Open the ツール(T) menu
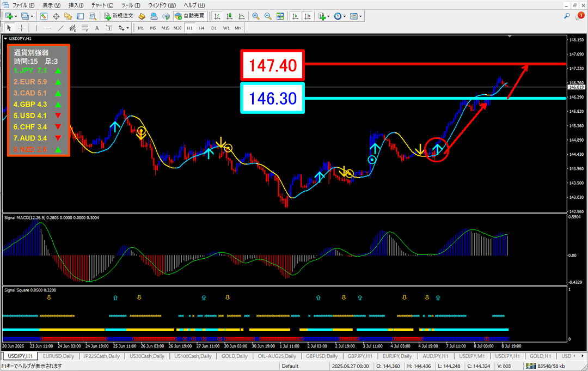The height and width of the screenshot is (371, 588). [131, 5]
